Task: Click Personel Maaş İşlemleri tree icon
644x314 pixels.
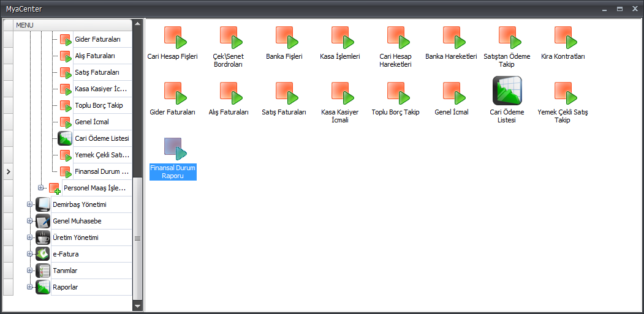Action: [55, 189]
